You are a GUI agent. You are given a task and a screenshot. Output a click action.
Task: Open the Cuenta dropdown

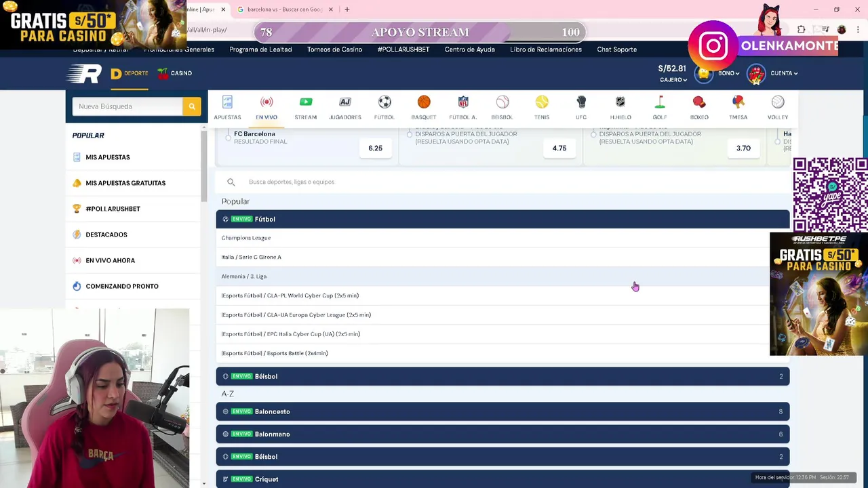click(x=784, y=73)
